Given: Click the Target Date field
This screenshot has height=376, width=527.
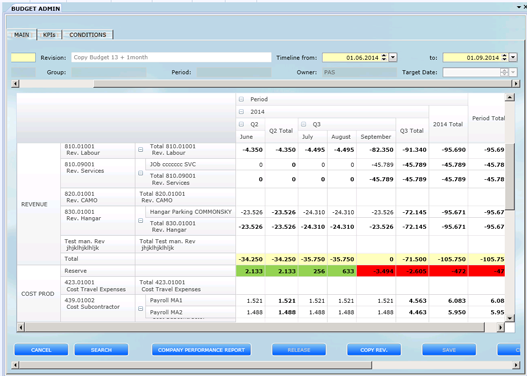Looking at the screenshot, I should pos(472,72).
